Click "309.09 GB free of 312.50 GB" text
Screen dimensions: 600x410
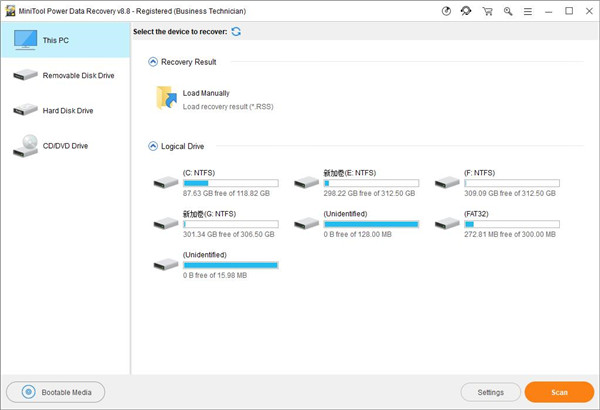pos(510,193)
